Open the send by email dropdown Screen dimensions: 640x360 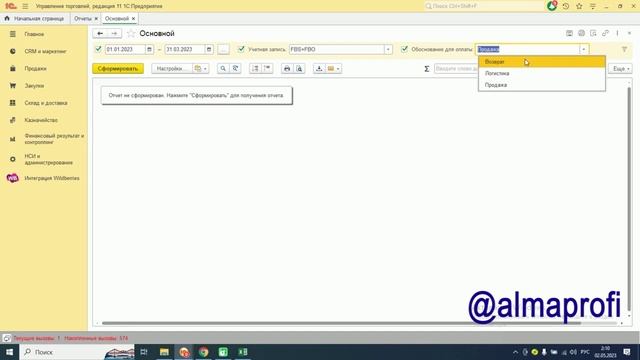(x=333, y=69)
